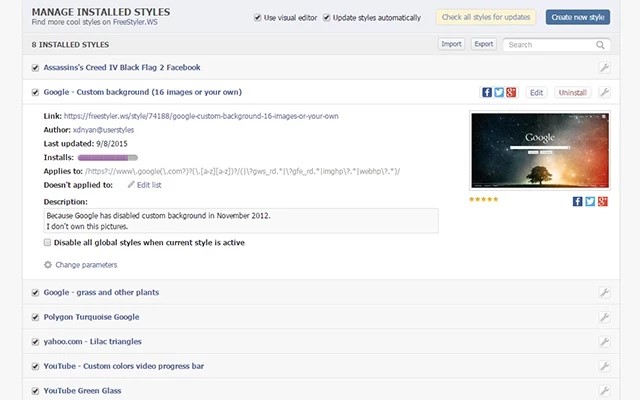Viewport: 640px width, 400px height.
Task: Click Create new style button
Action: point(578,17)
